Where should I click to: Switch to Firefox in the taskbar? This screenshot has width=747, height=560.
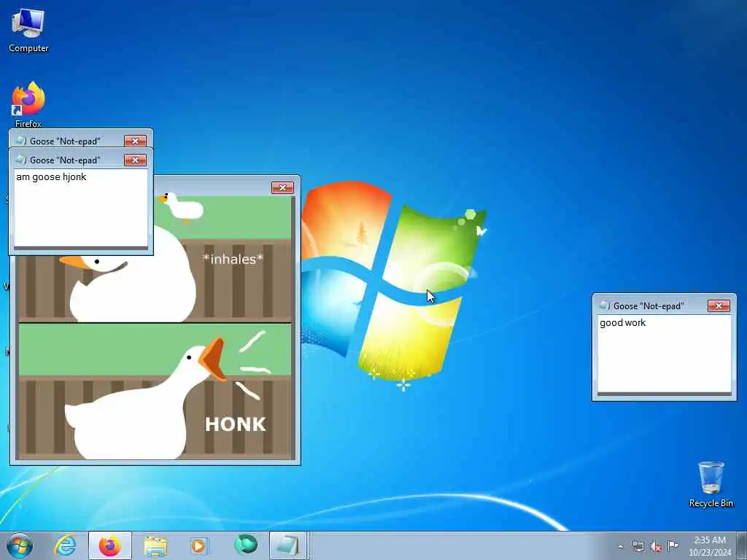point(109,545)
